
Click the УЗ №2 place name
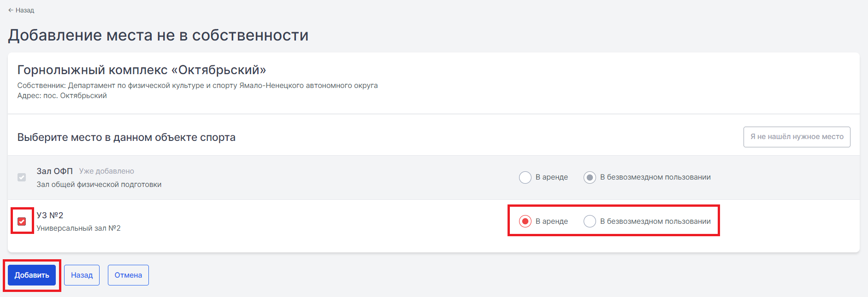point(50,215)
